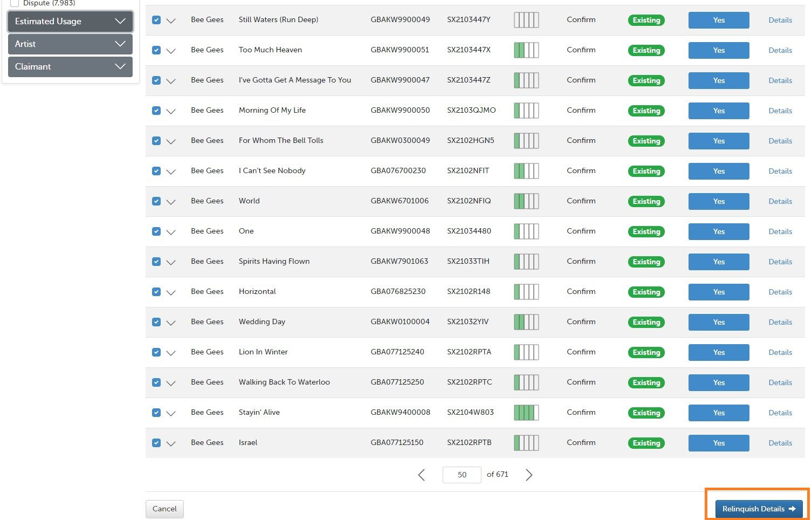Expand the Walking Back To Waterloo row
This screenshot has height=520, width=812.
point(171,383)
